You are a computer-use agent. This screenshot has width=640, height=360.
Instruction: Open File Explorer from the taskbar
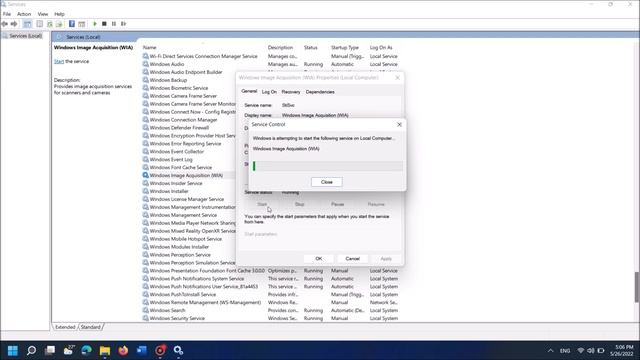click(105, 351)
